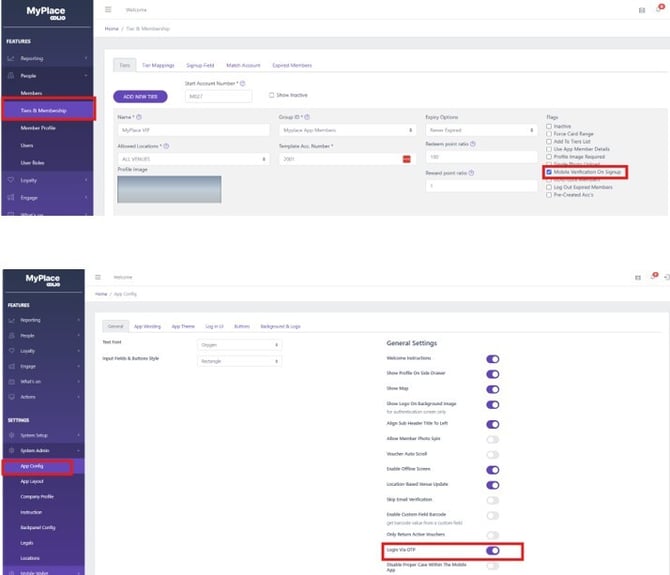This screenshot has width=670, height=575.
Task: Click help icon beside Start Account Number
Action: click(x=243, y=83)
